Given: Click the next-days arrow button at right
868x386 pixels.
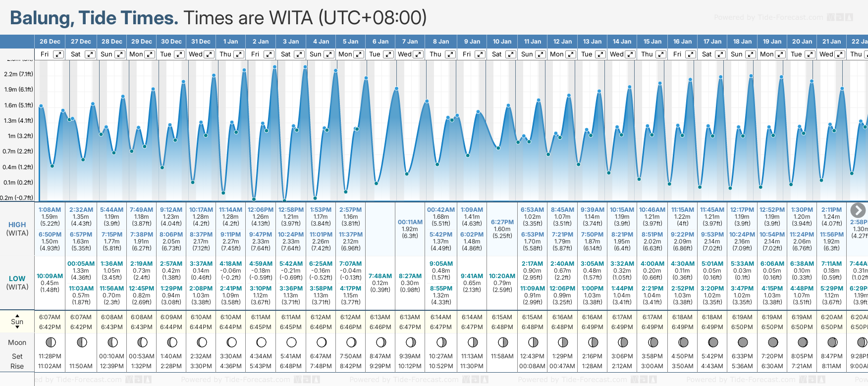Looking at the screenshot, I should coord(858,210).
